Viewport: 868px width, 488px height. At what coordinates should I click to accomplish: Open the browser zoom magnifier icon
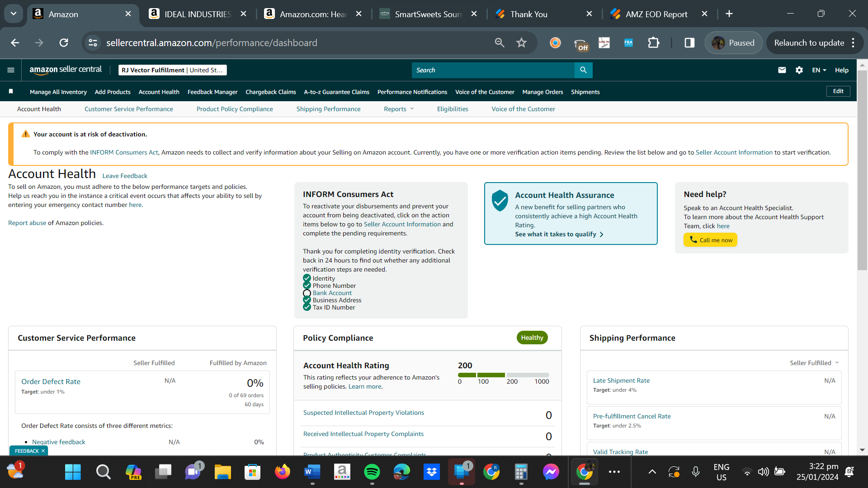pos(500,43)
